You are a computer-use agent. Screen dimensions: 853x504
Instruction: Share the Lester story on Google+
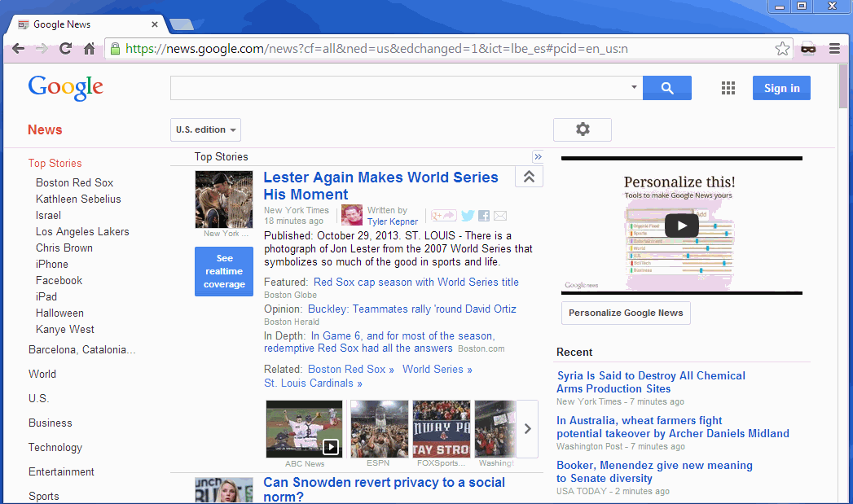tap(444, 216)
